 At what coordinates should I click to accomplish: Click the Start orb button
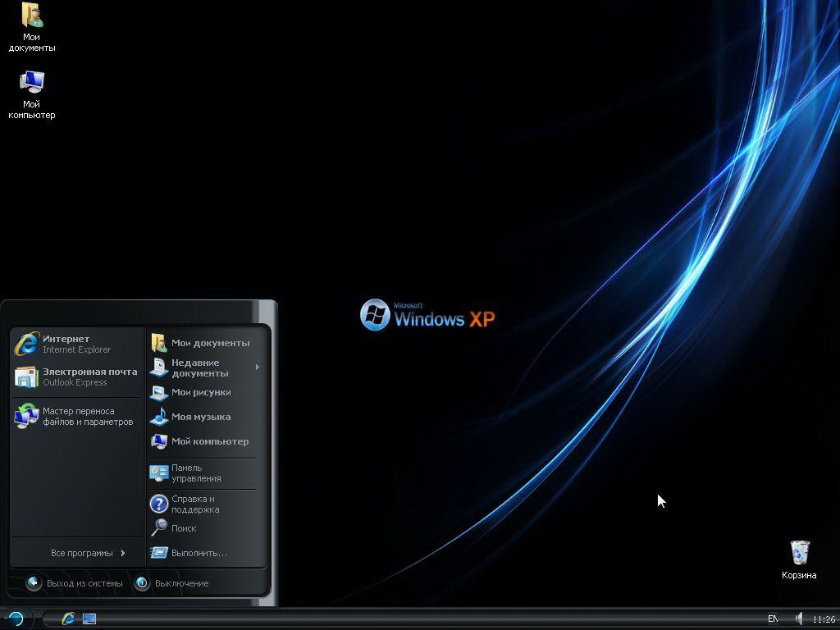point(16,619)
